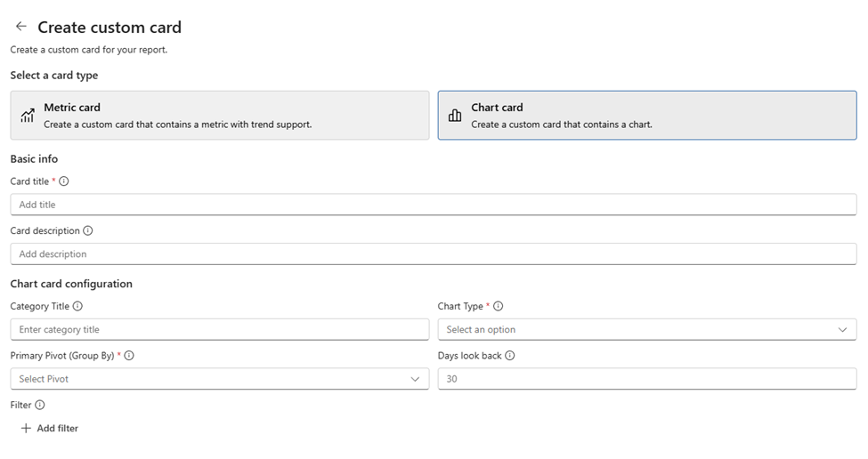The height and width of the screenshot is (459, 868).
Task: Click the Chart card bar icon
Action: pos(455,116)
